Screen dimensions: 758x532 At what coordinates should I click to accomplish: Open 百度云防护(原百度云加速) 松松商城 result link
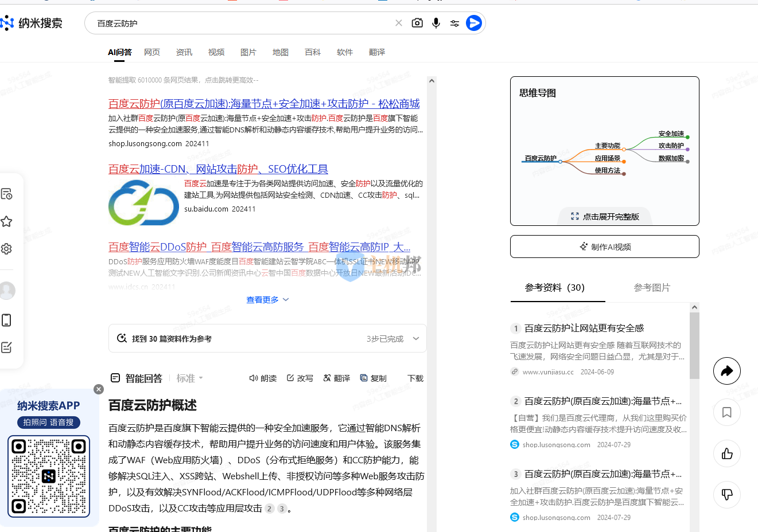coord(264,104)
